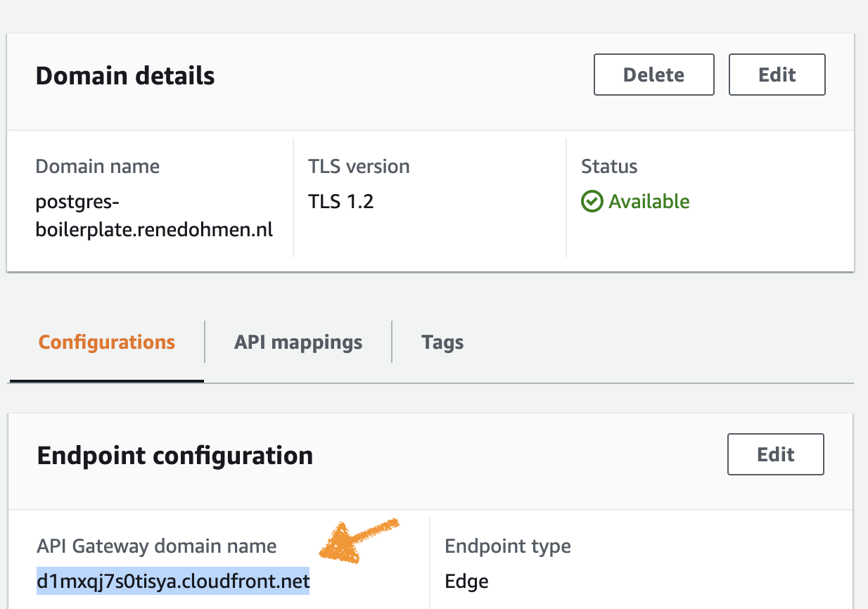Click the green Available checkmark icon

click(x=592, y=202)
